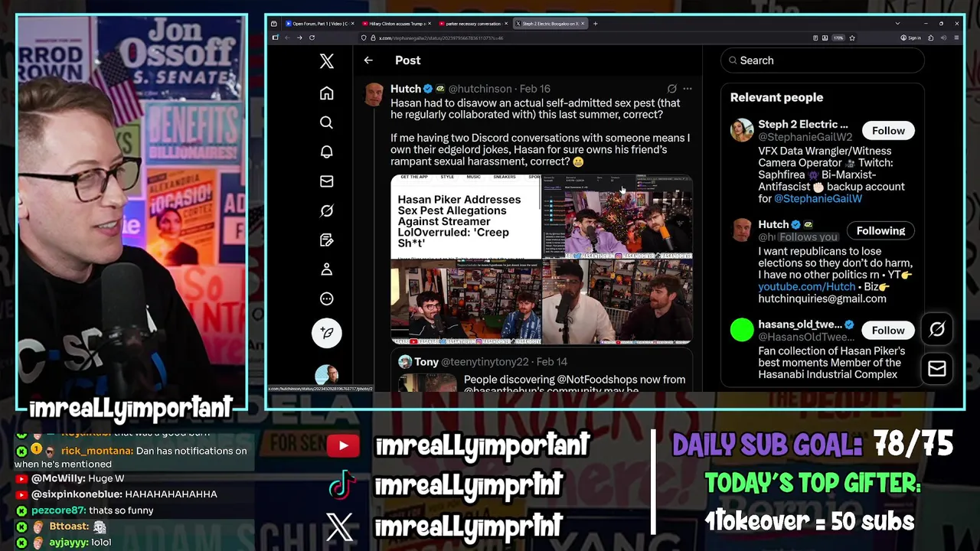This screenshot has height=551, width=980.
Task: Click in the X Search field
Action: 822,60
